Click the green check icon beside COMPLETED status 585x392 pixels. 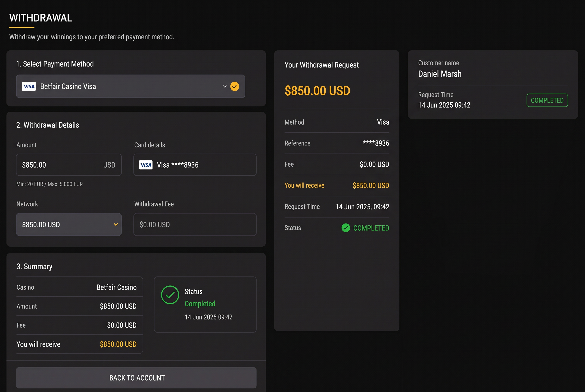click(346, 228)
